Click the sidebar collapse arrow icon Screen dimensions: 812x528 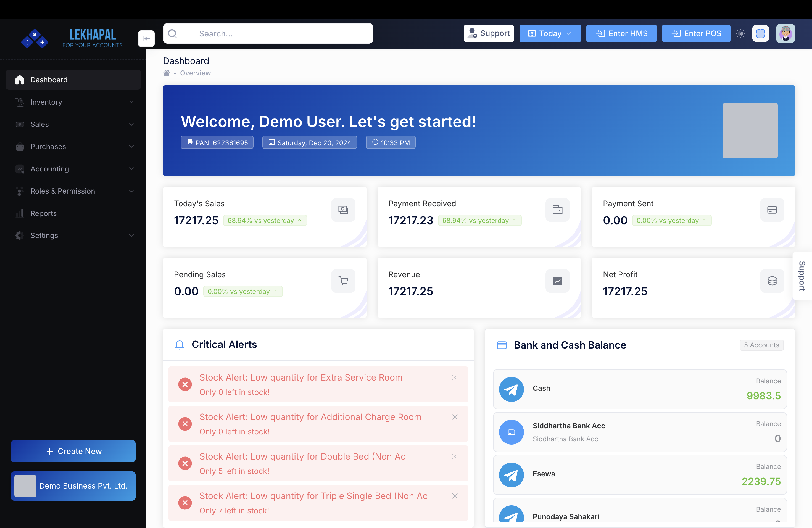(146, 39)
